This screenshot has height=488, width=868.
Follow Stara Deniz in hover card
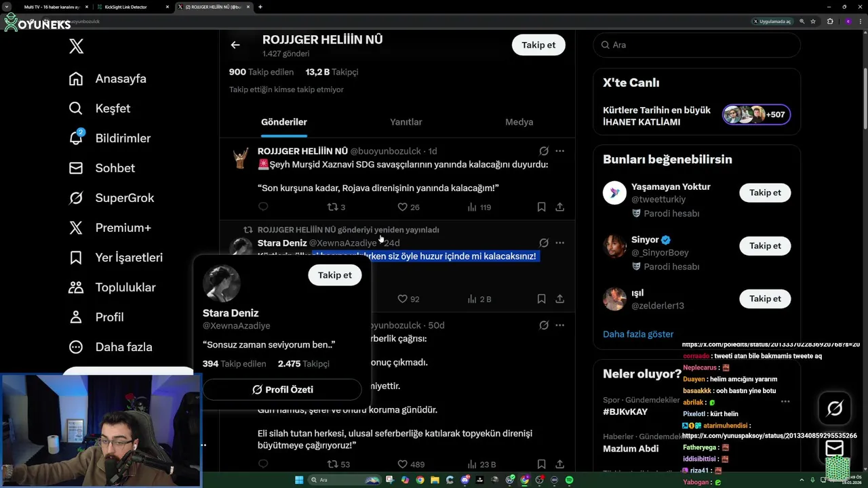click(x=335, y=275)
